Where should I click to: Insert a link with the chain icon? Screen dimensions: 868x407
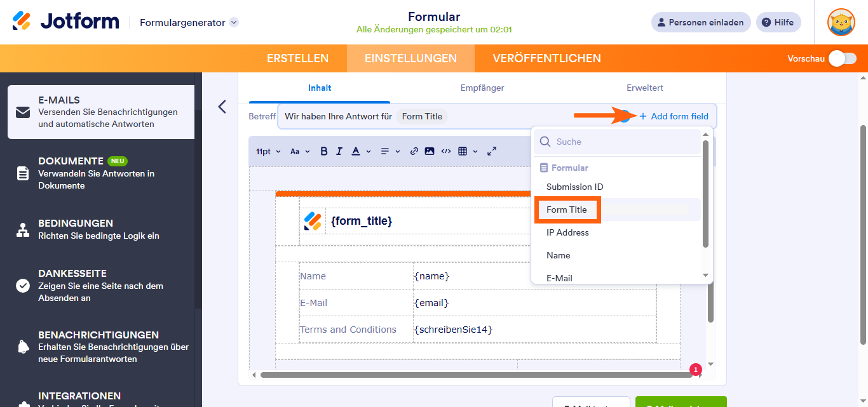point(414,151)
